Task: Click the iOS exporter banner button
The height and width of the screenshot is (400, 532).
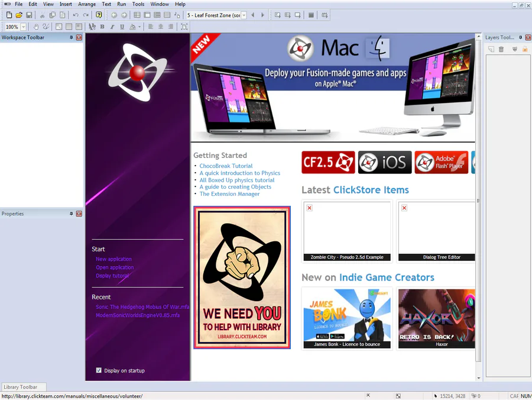Action: [385, 162]
